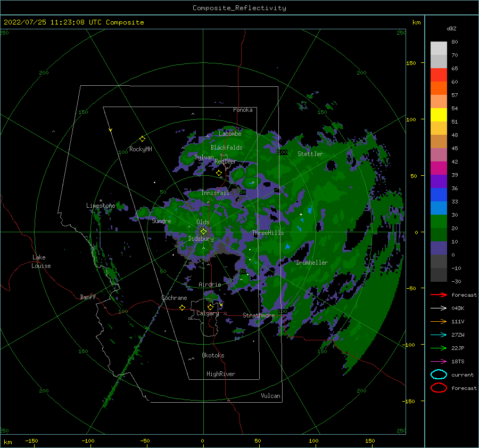This screenshot has height=448, width=479.
Task: Select the white 04DK arrow legend icon
Action: click(439, 308)
